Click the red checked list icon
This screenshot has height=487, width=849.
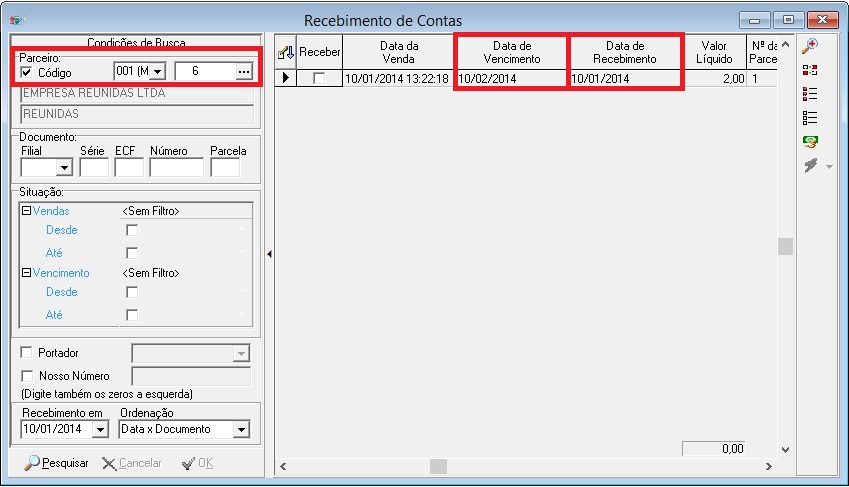tap(812, 94)
